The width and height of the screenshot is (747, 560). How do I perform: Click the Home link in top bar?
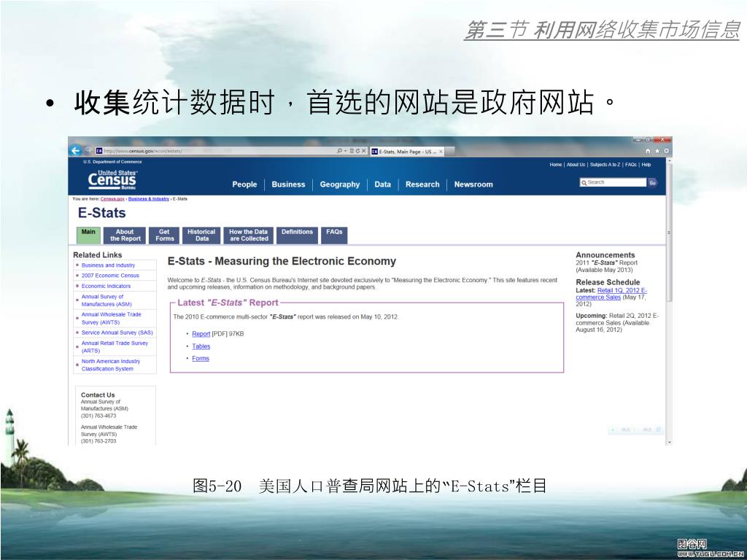(x=555, y=165)
